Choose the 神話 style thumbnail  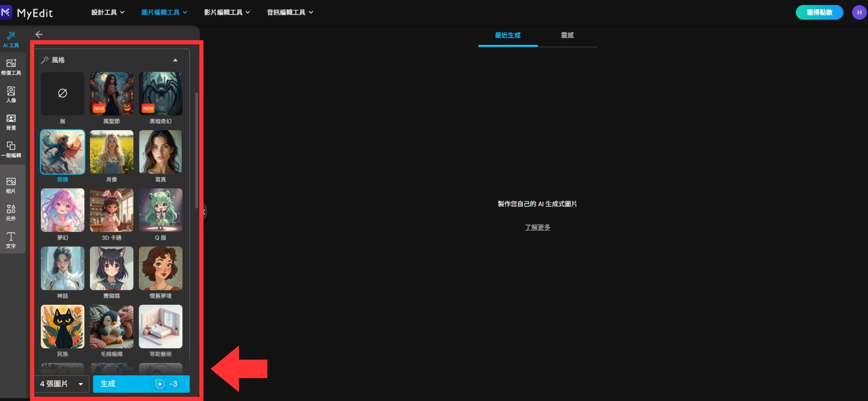[x=62, y=268]
